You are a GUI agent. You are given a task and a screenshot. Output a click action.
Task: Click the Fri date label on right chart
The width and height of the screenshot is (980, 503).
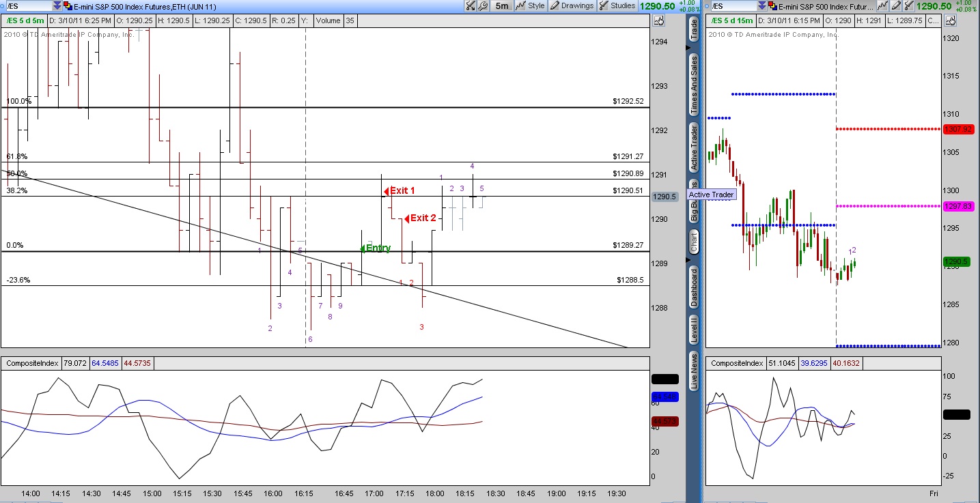[934, 493]
